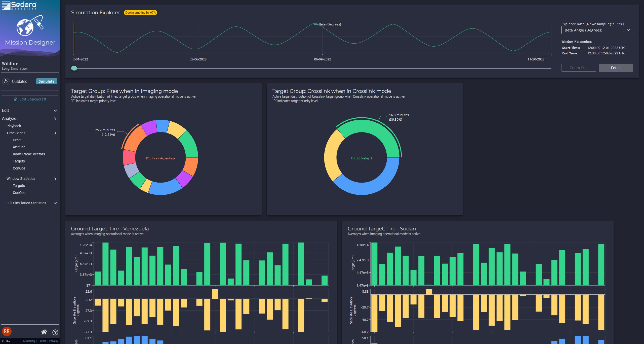Open ConOps under Window Statistics
This screenshot has height=344, width=644.
[x=19, y=193]
